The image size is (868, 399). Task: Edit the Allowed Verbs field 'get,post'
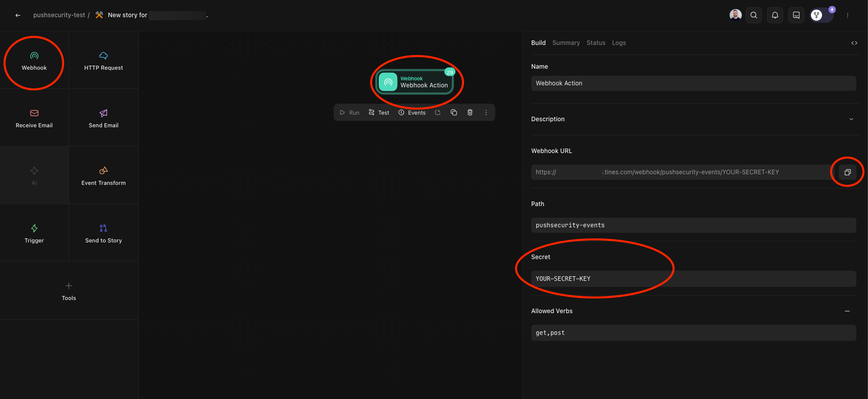point(694,333)
